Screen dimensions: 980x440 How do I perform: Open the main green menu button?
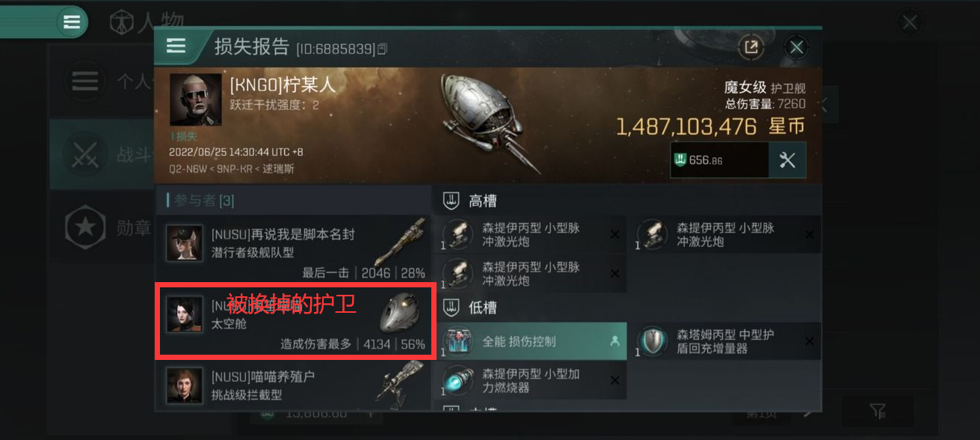72,22
